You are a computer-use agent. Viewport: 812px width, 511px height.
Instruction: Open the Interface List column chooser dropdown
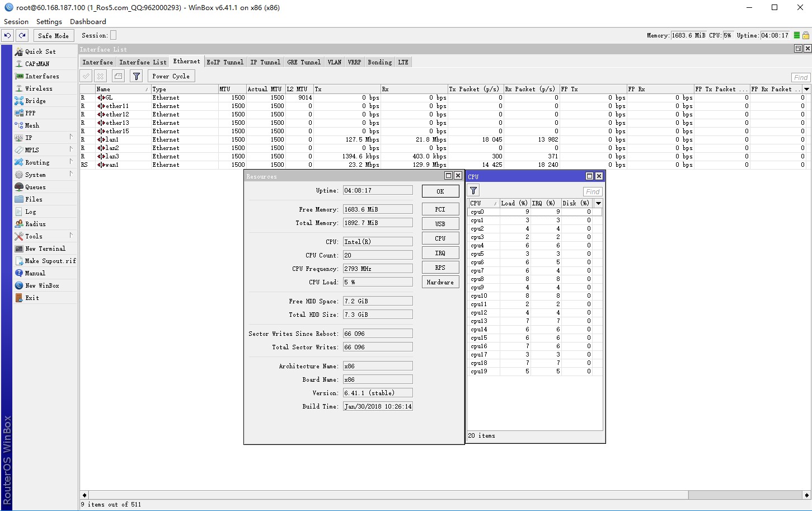pos(806,89)
